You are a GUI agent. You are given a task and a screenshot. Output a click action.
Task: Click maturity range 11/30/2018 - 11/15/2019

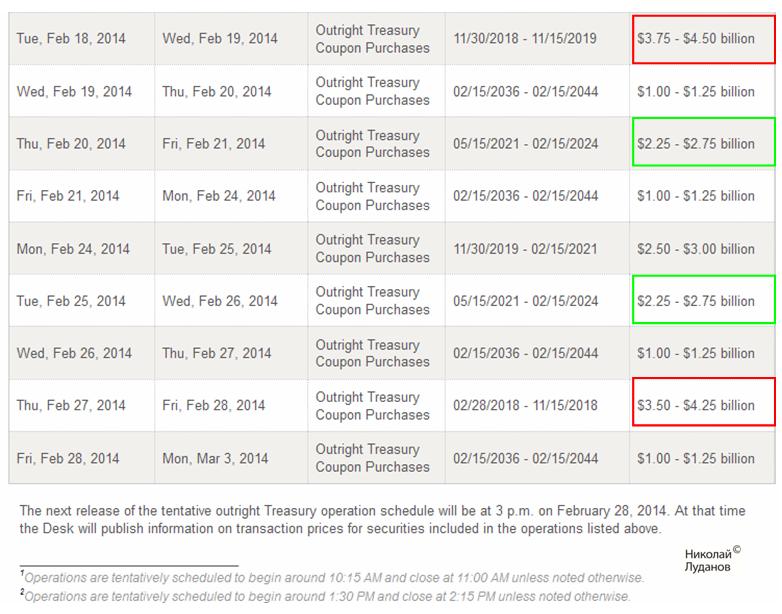pyautogui.click(x=524, y=39)
